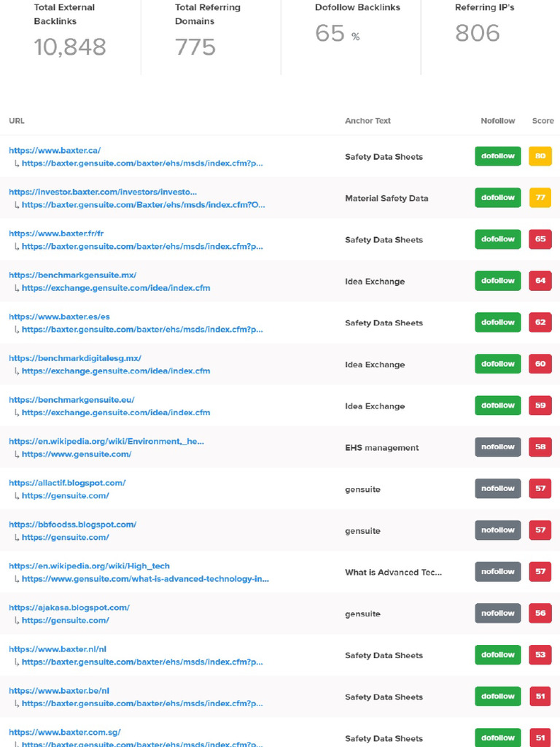This screenshot has height=747, width=560.
Task: Click the yellow score 77 badge
Action: (x=540, y=198)
